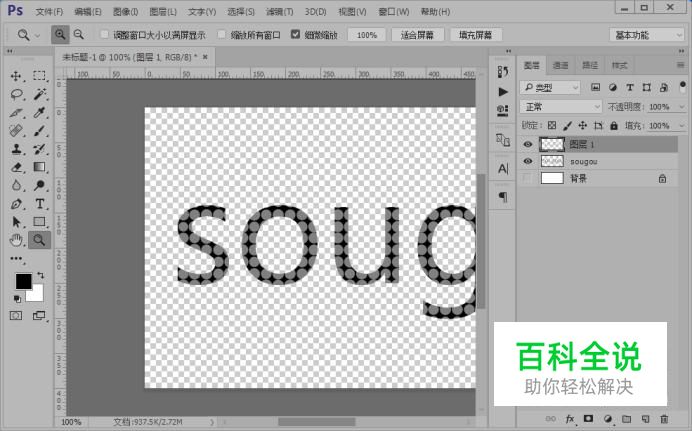Open the blend mode 正常 dropdown
This screenshot has height=431, width=692.
click(x=560, y=107)
